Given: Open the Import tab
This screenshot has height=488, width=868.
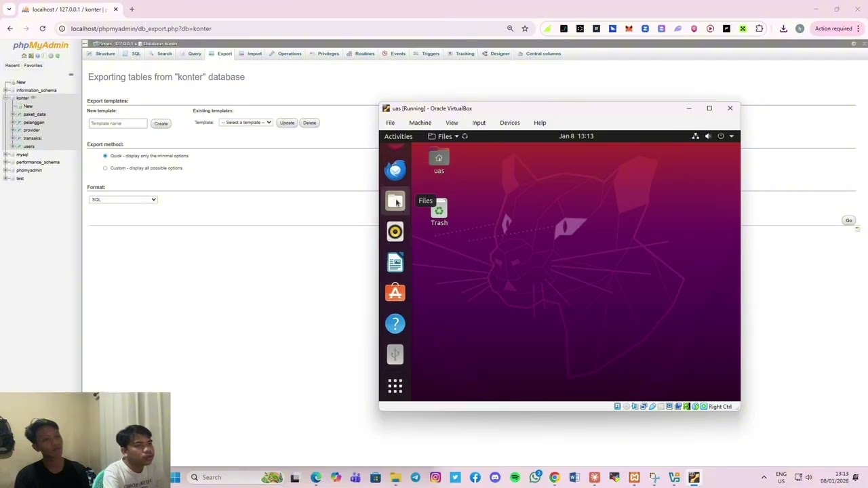Looking at the screenshot, I should [250, 54].
